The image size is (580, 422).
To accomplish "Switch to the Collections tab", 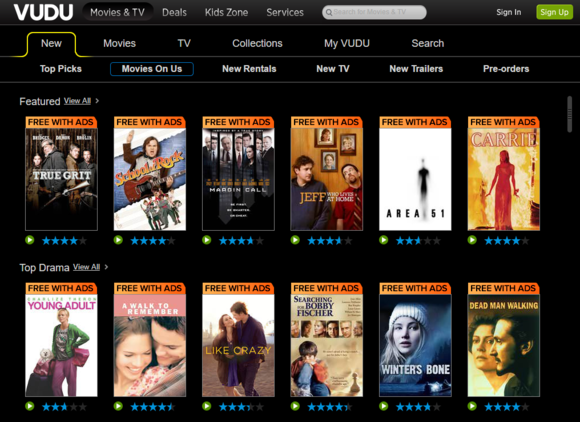I will click(257, 43).
